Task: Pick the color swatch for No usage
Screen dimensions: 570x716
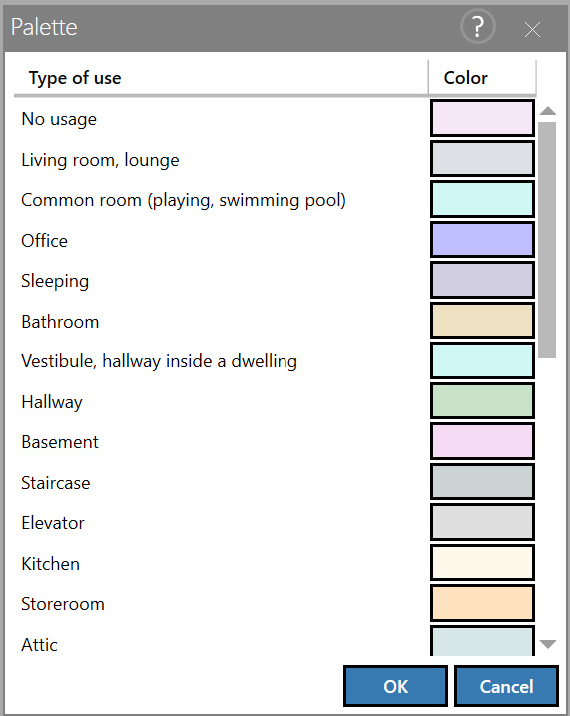Action: (482, 118)
